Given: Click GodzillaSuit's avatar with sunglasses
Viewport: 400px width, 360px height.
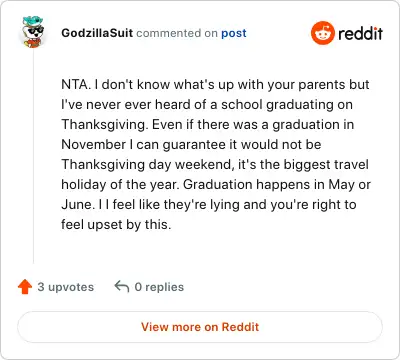Looking at the screenshot, I should 33,32.
